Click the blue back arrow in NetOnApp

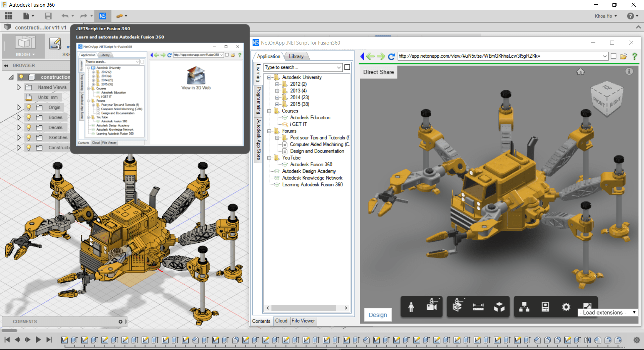[362, 56]
